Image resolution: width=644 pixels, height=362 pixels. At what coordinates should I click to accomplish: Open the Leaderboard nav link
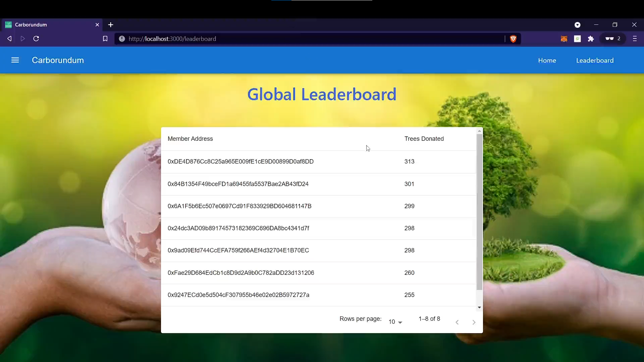tap(595, 61)
